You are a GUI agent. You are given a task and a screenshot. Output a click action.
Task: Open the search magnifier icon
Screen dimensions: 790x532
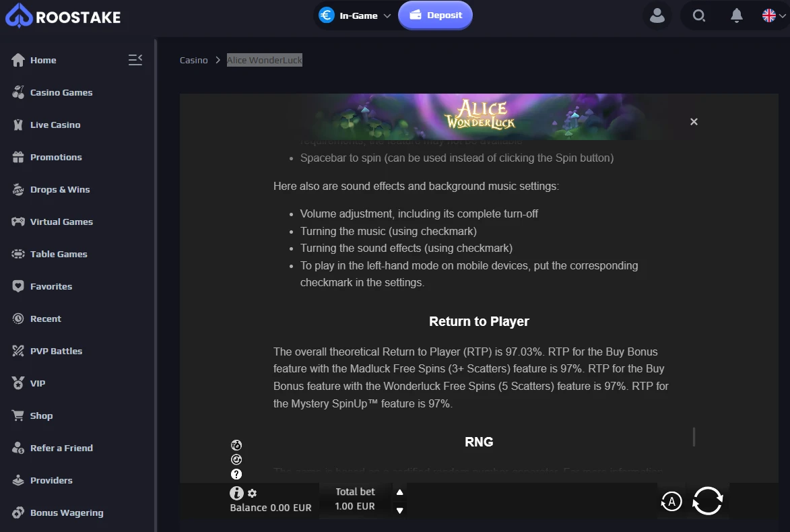[x=698, y=15]
